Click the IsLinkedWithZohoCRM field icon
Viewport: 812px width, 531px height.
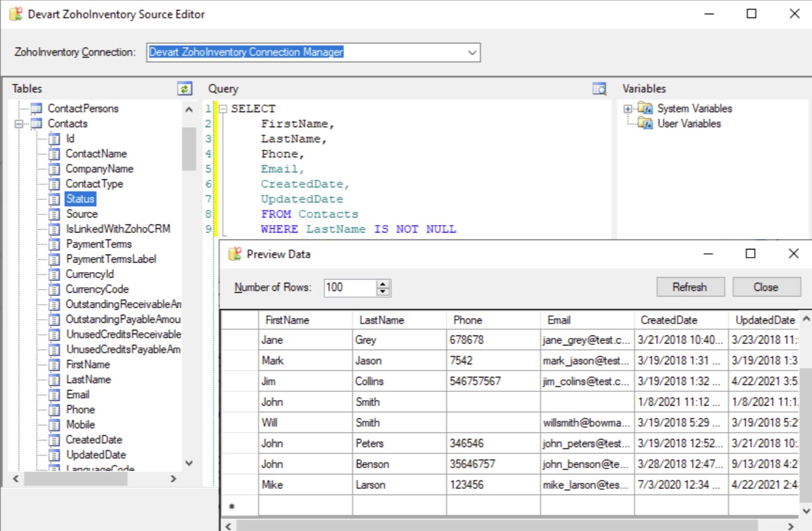click(55, 229)
